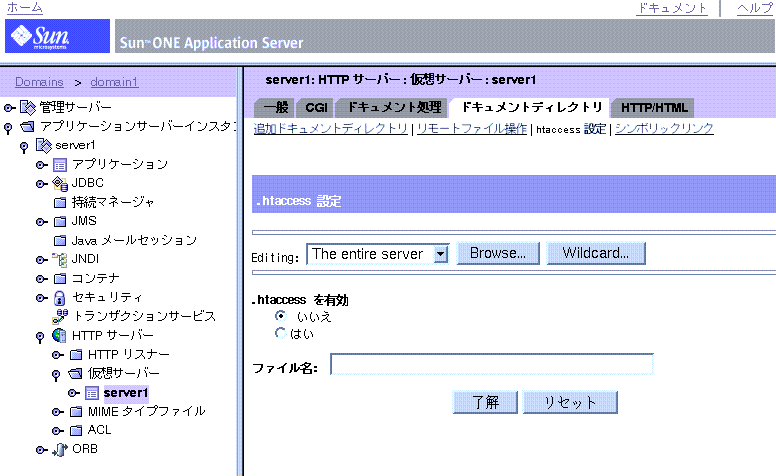Expand the セキュリティ tree node
The width and height of the screenshot is (776, 476).
tap(41, 298)
